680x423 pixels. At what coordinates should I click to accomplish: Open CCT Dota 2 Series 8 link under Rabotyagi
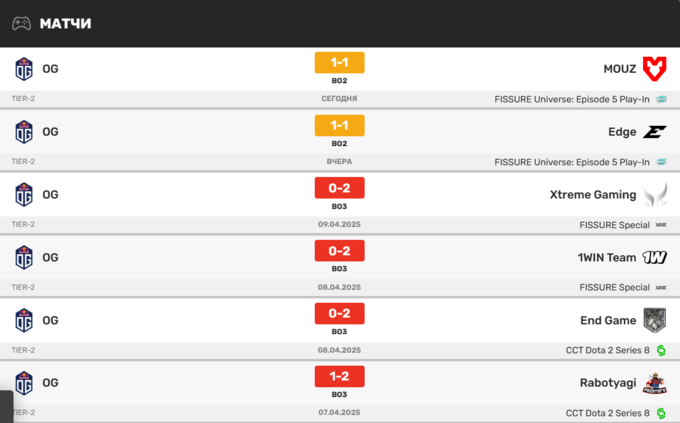click(607, 413)
